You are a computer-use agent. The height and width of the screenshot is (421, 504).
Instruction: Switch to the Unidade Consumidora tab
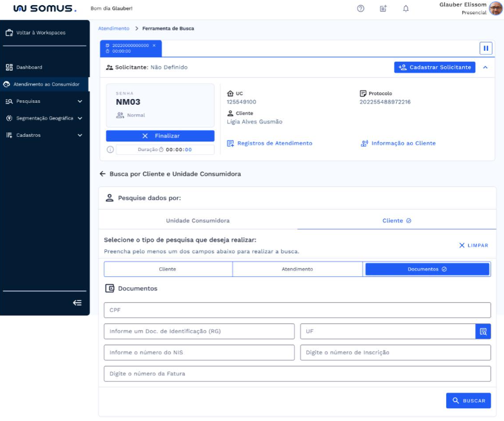pyautogui.click(x=198, y=220)
